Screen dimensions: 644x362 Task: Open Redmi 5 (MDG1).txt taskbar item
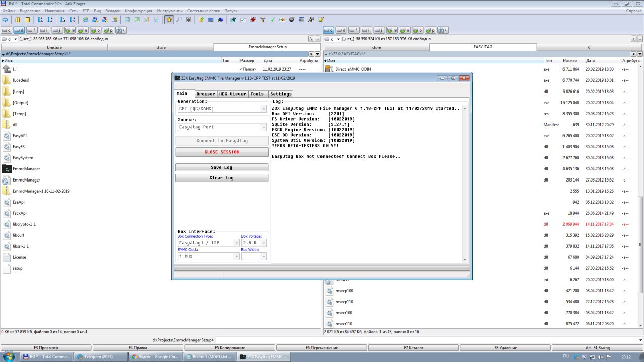208,357
